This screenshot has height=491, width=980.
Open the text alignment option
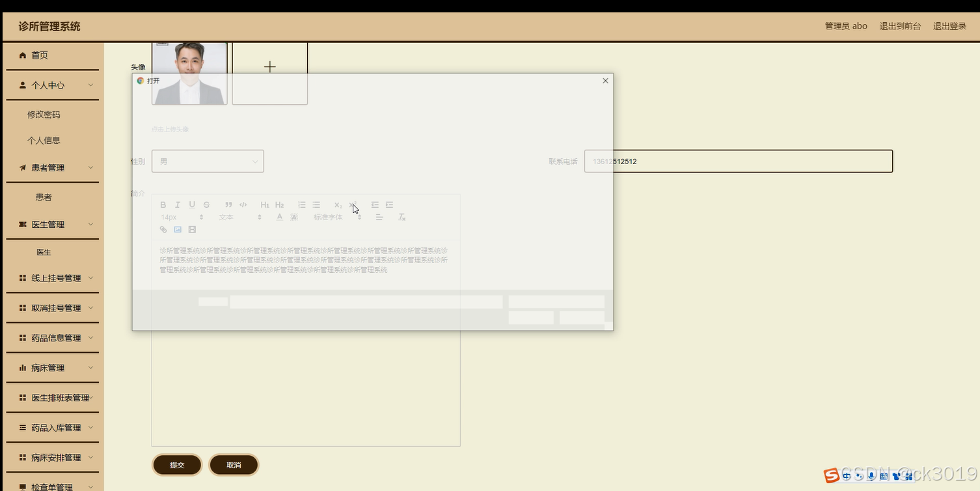[379, 217]
